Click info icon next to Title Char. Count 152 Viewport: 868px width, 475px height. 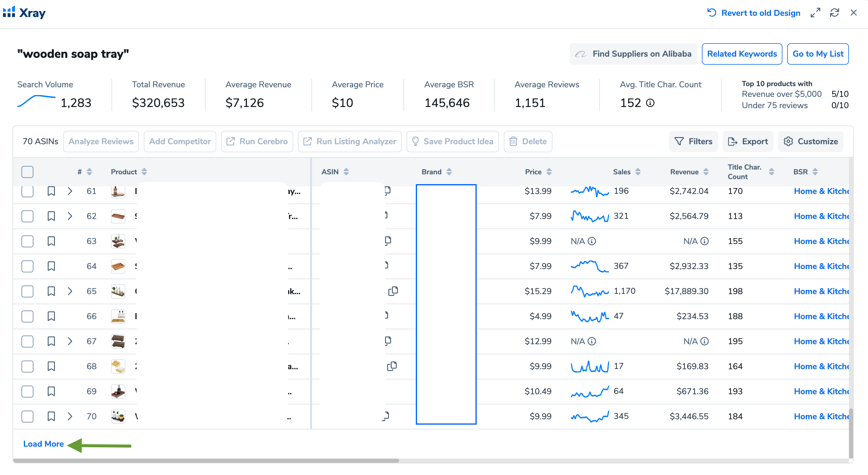[x=650, y=103]
